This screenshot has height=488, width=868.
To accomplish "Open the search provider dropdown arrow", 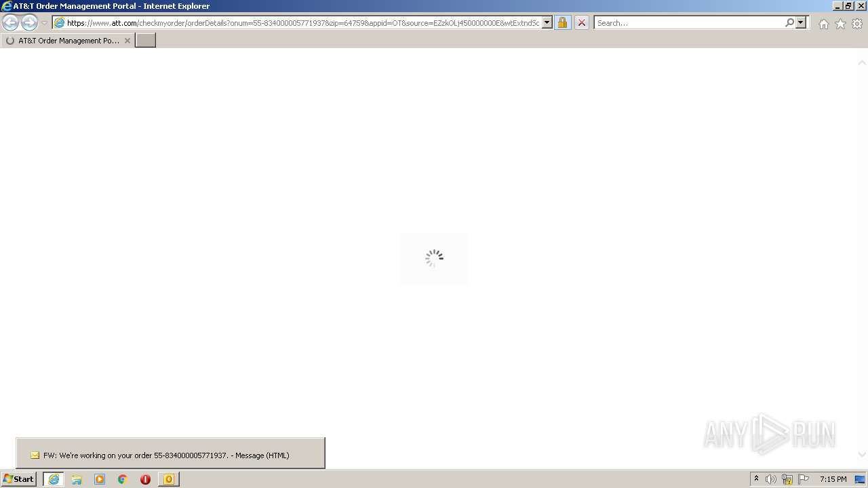I will point(801,23).
